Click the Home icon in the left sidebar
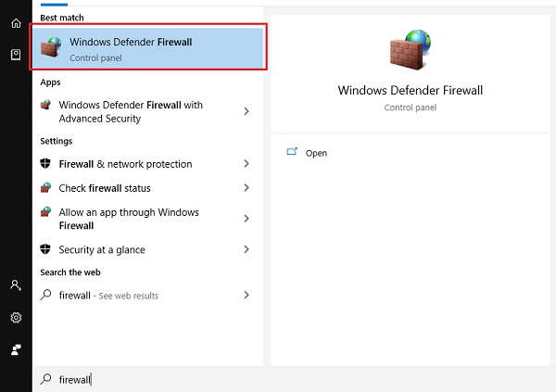Screen dimensions: 556x392 click(16, 23)
